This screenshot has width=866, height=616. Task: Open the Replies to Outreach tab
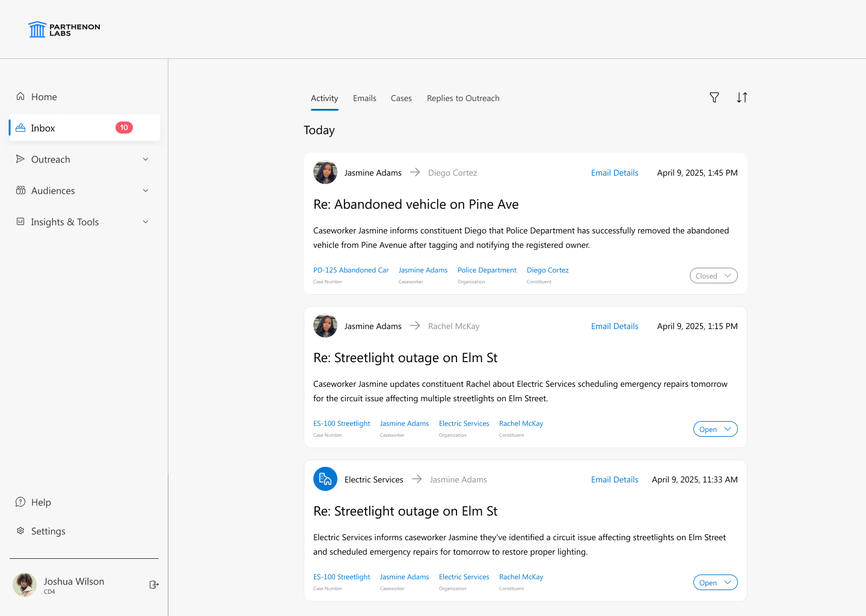click(x=463, y=98)
